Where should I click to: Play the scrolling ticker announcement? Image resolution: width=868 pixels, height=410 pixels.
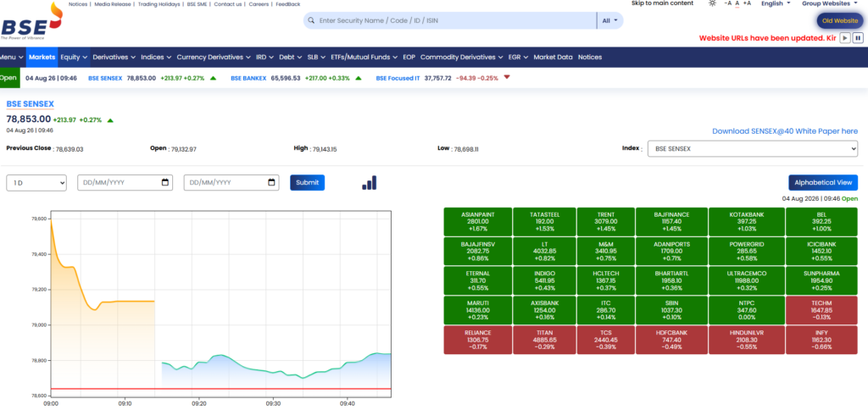point(845,37)
